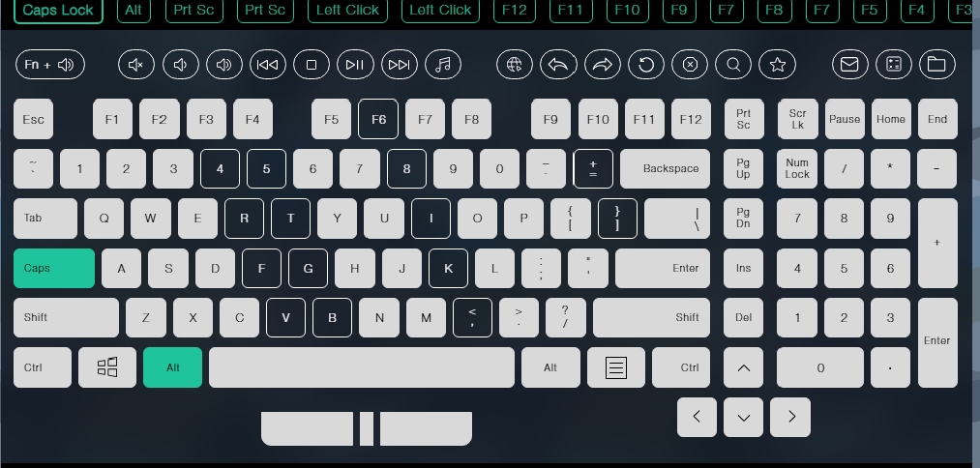980x468 pixels.
Task: Click the browser refresh icon
Action: 645,65
